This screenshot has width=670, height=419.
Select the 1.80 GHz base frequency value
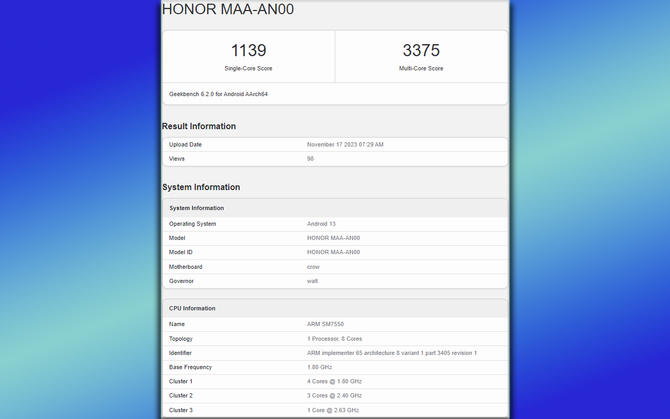[320, 367]
